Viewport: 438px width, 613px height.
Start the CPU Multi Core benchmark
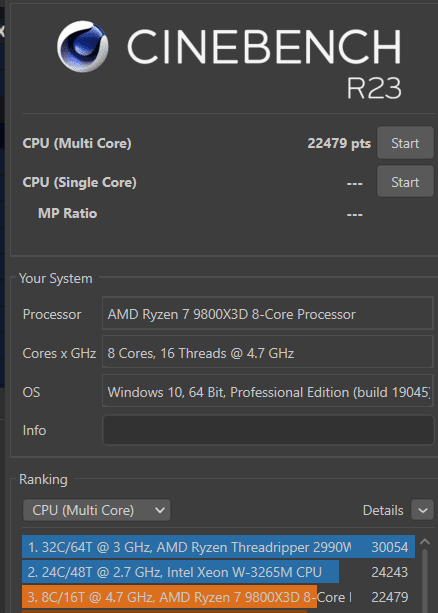405,143
